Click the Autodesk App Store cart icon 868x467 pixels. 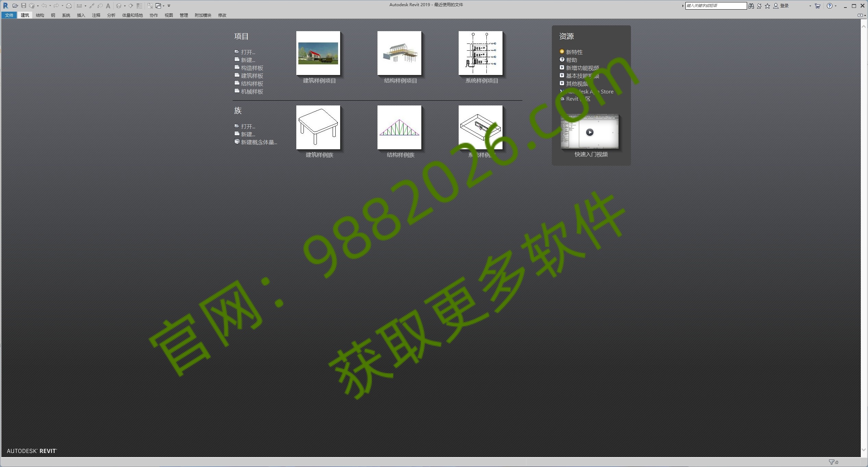click(x=817, y=6)
